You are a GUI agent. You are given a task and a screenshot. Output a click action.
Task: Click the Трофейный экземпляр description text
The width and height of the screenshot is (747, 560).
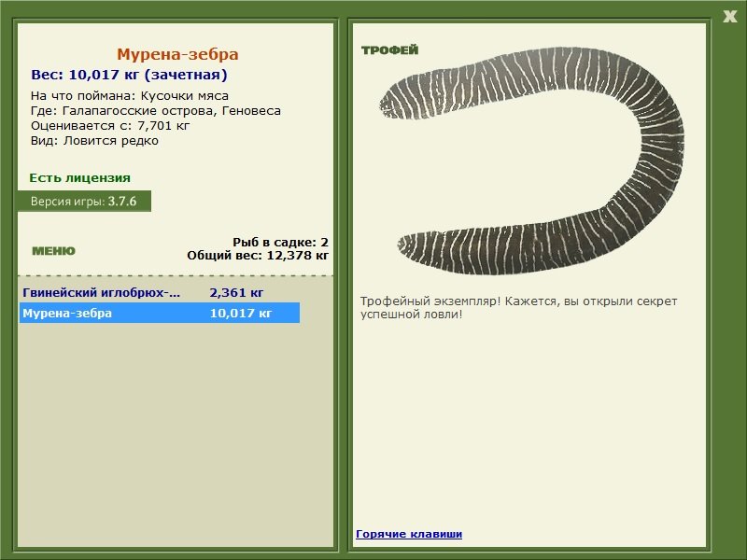coord(518,308)
